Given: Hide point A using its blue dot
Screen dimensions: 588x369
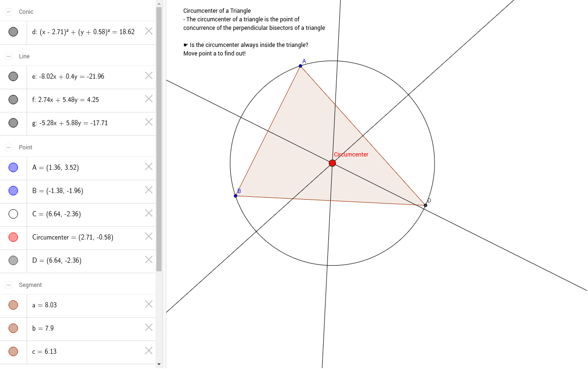Looking at the screenshot, I should 14,167.
